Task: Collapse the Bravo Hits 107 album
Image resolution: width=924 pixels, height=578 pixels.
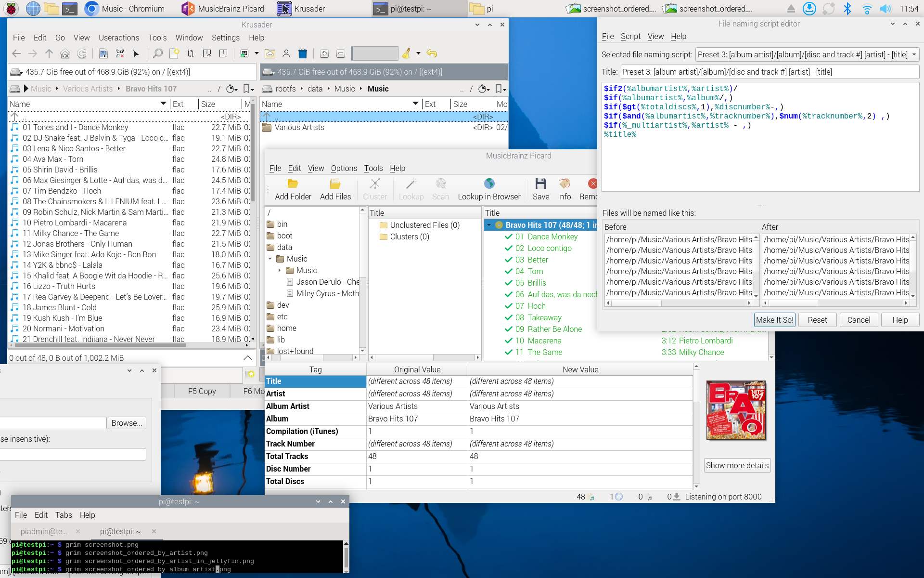Action: click(489, 225)
